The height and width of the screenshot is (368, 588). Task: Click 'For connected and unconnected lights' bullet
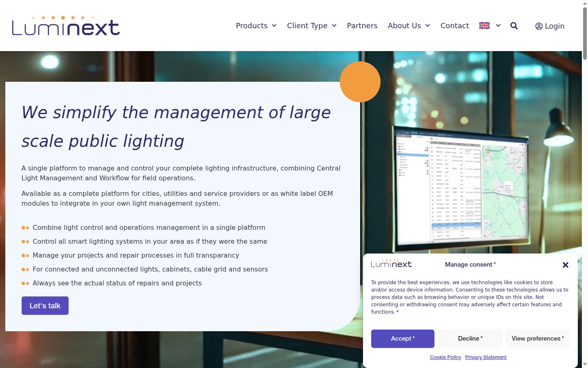pos(150,269)
